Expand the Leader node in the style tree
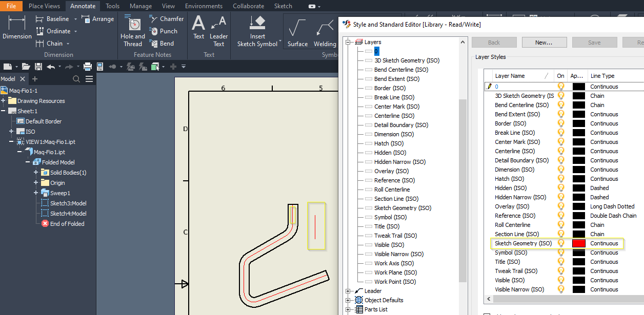644x315 pixels. click(348, 290)
